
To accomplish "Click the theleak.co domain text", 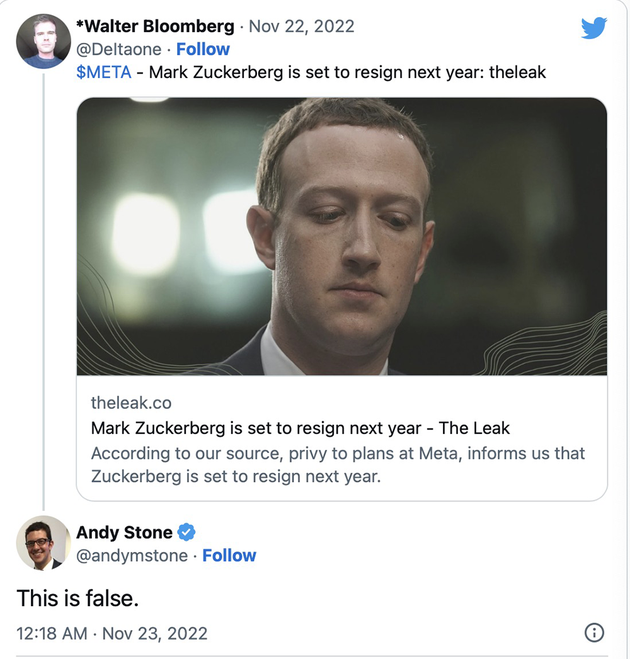I will [x=131, y=402].
